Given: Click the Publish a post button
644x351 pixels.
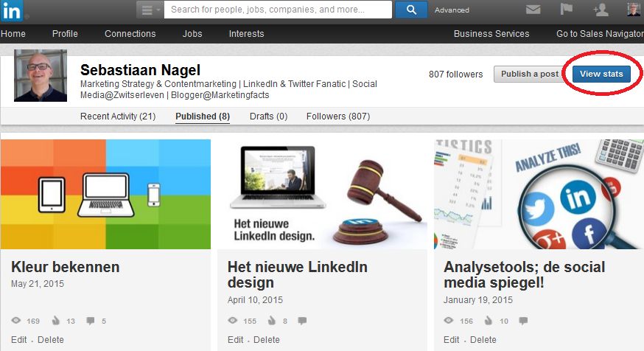Looking at the screenshot, I should [x=530, y=74].
